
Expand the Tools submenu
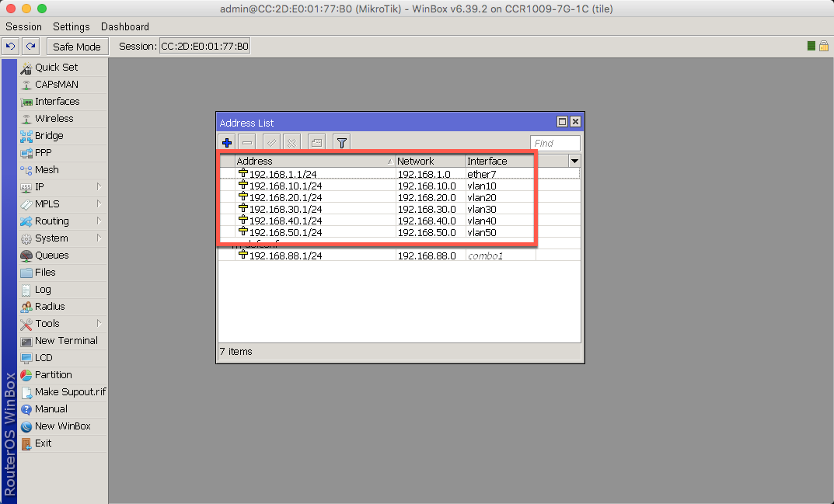click(x=63, y=324)
